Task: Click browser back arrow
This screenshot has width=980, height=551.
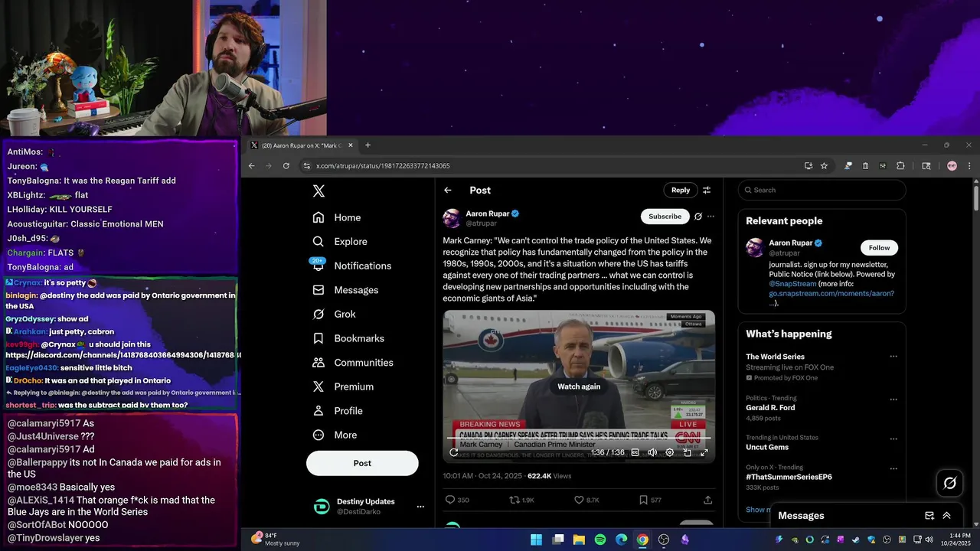Action: 251,166
